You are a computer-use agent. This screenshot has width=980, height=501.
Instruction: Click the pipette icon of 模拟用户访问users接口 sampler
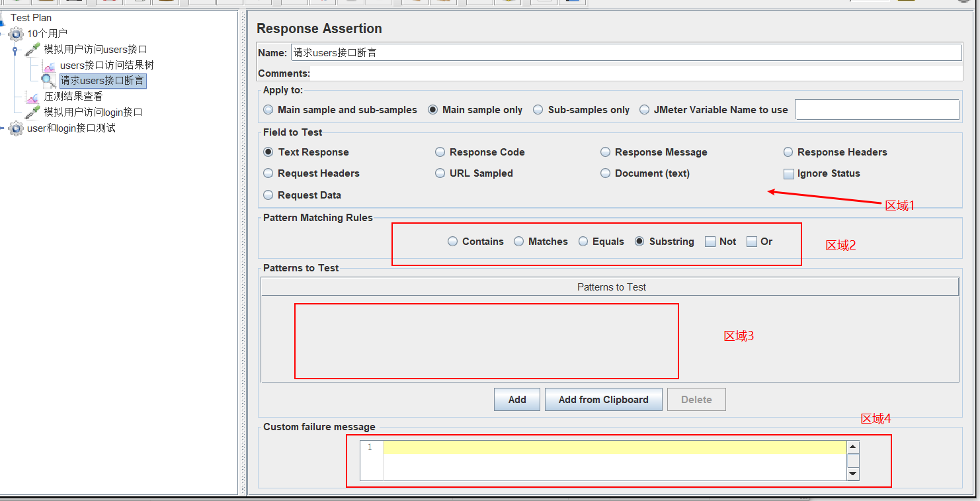pos(32,49)
